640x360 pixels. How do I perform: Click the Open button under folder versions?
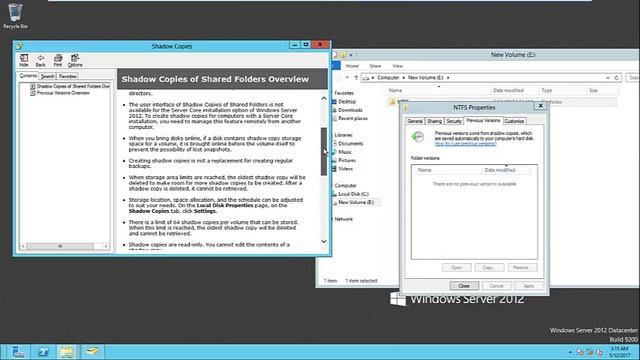(x=456, y=268)
